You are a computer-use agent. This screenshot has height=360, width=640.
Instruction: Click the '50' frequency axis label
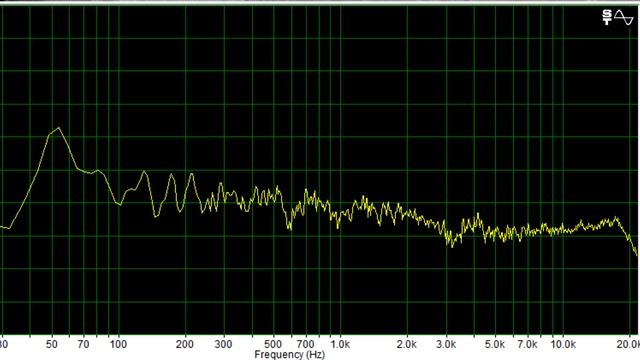coord(51,344)
